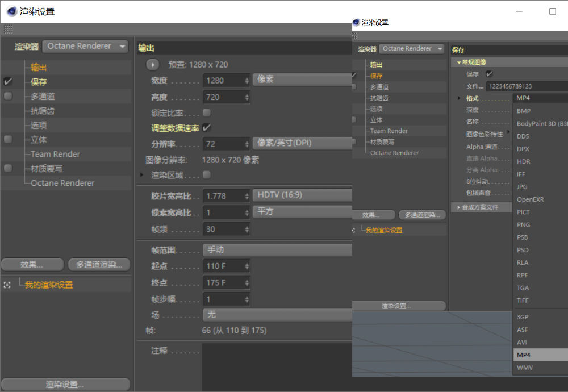The image size is (568, 392).
Task: Open the 渲染器 dropdown in right window
Action: click(x=411, y=48)
